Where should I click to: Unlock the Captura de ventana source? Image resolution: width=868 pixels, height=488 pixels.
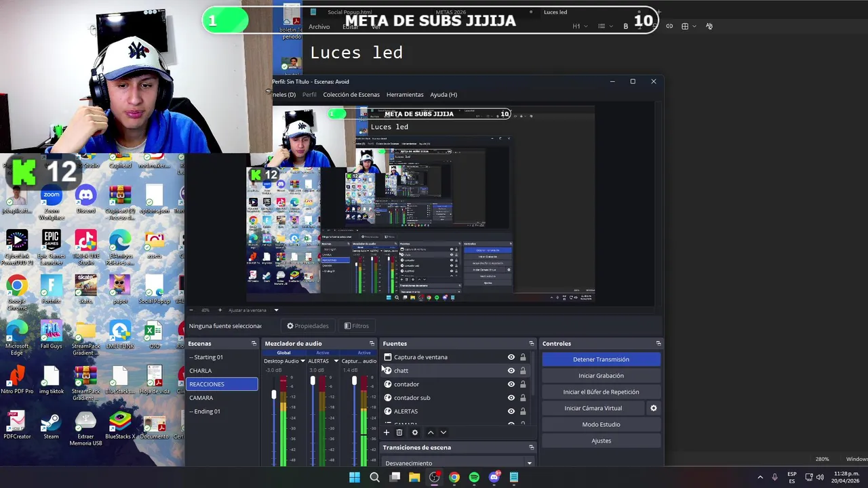(x=523, y=357)
